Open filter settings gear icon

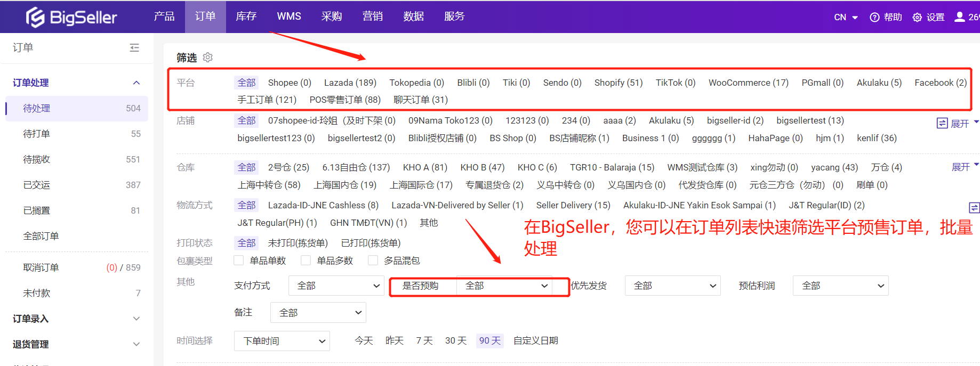pos(208,57)
